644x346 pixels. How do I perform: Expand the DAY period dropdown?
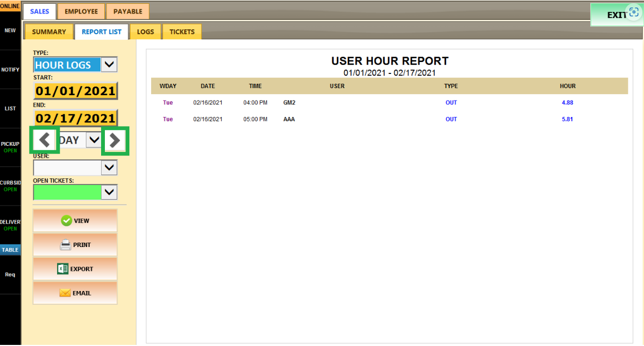click(95, 140)
